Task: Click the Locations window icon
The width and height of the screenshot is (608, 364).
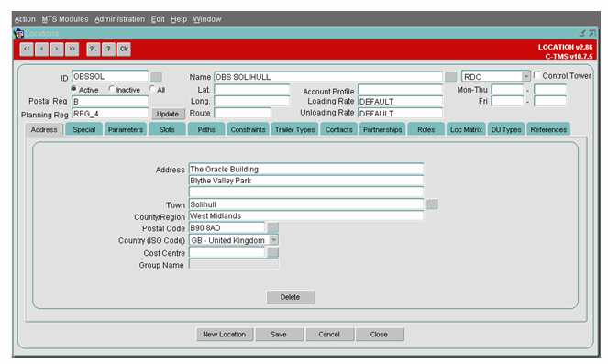Action: point(18,34)
